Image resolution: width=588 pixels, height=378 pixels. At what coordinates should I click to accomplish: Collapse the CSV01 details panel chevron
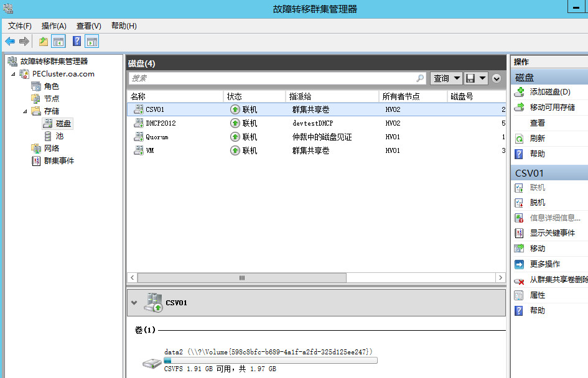[134, 303]
